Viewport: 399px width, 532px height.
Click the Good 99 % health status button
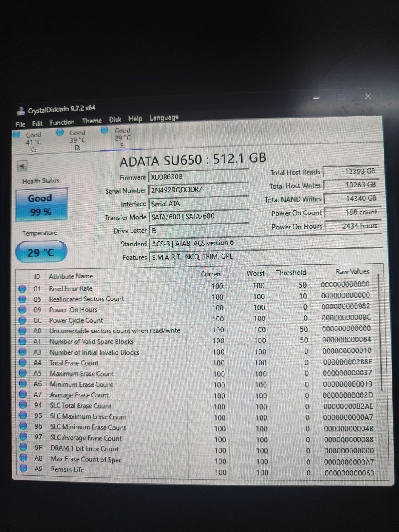[x=41, y=204]
